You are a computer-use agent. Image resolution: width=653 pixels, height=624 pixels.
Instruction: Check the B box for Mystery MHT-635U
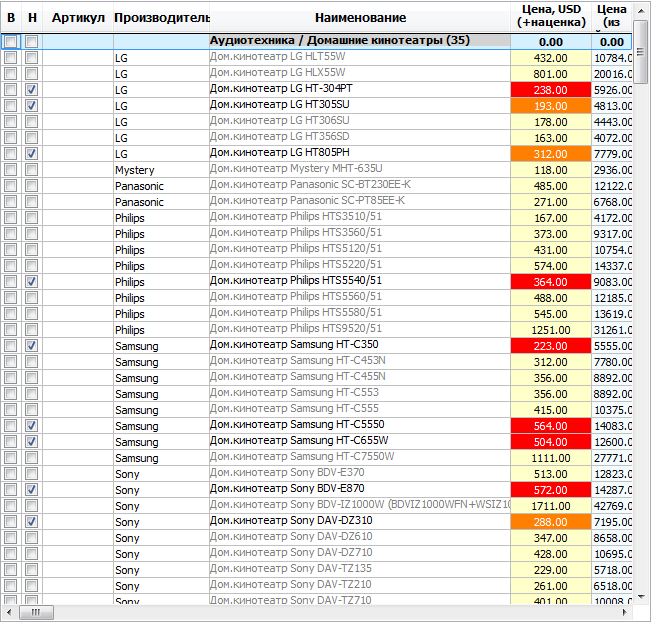click(x=11, y=170)
